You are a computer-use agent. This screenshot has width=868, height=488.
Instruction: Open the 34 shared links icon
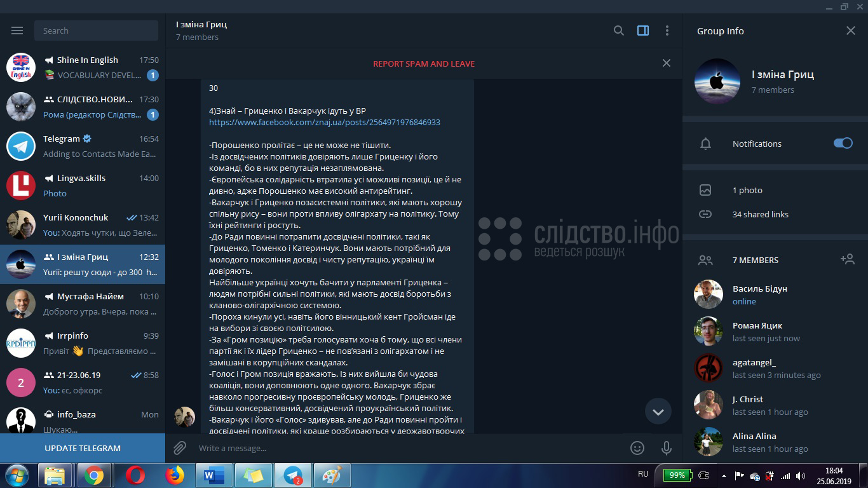click(x=705, y=214)
